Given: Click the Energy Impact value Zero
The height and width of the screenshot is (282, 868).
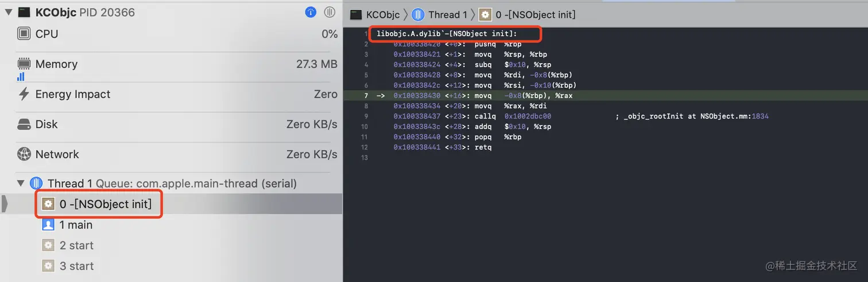Looking at the screenshot, I should point(325,94).
